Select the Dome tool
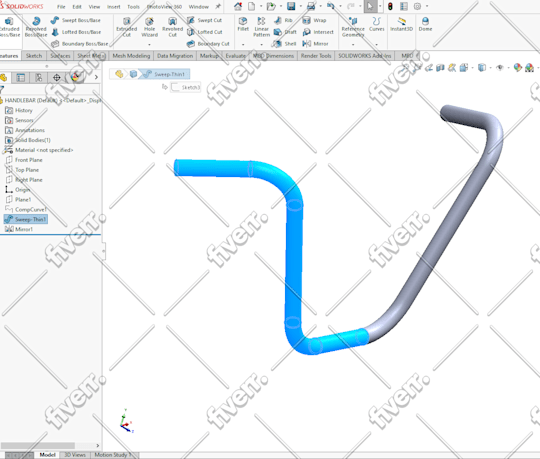This screenshot has width=540, height=459. click(x=425, y=24)
